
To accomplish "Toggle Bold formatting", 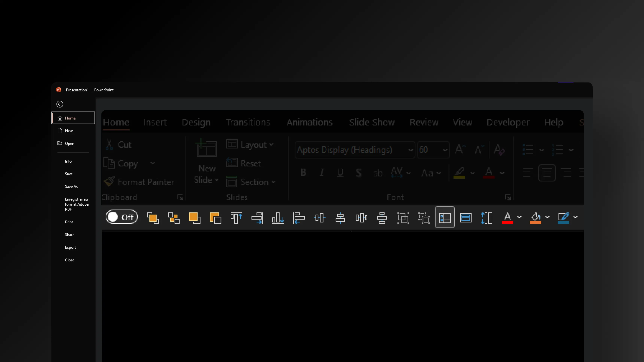I will coord(303,172).
